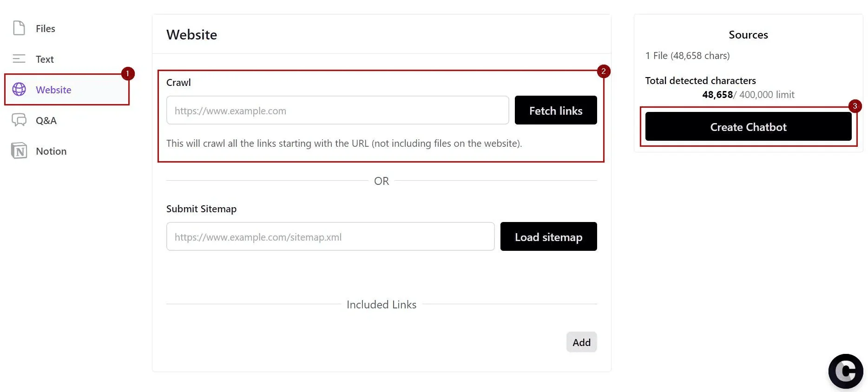Select the Website source tab
The image size is (868, 392).
53,90
